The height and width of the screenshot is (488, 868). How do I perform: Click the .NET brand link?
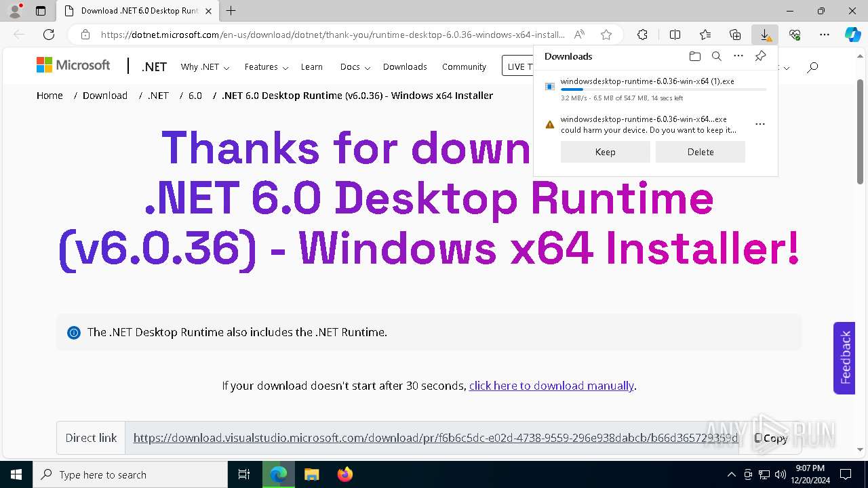pyautogui.click(x=154, y=66)
